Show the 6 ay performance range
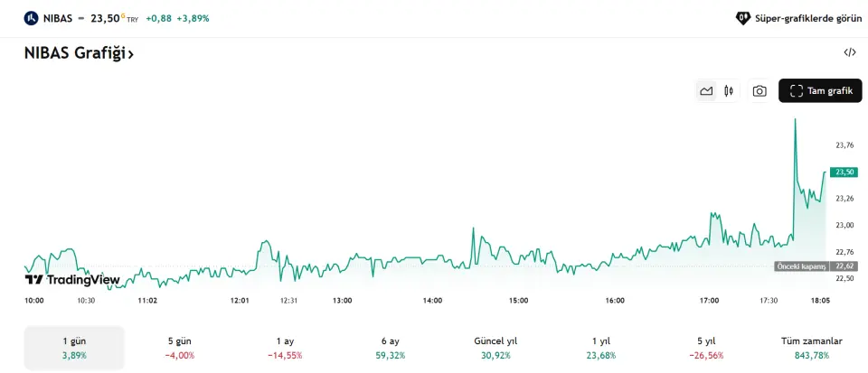868x373 pixels. tap(391, 348)
